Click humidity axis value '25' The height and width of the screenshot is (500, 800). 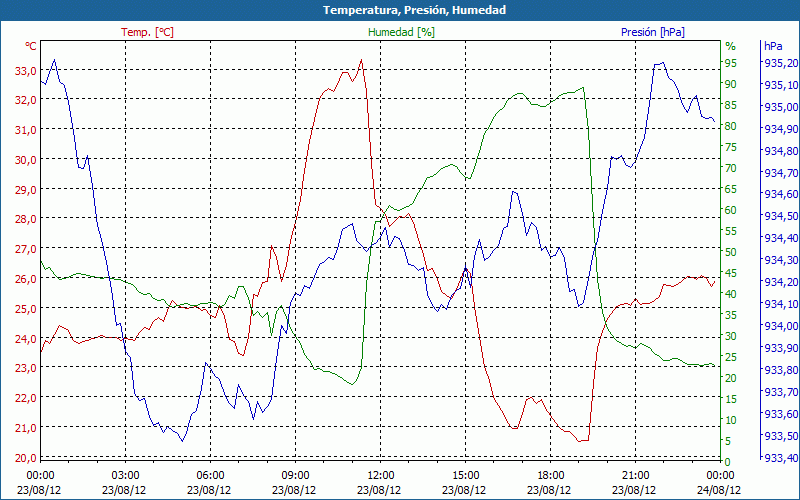pos(731,357)
